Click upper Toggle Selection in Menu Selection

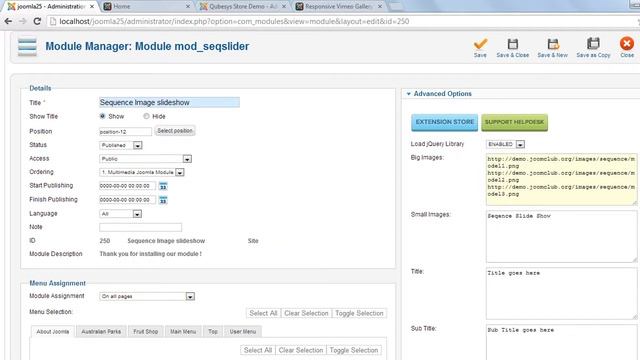pos(359,313)
